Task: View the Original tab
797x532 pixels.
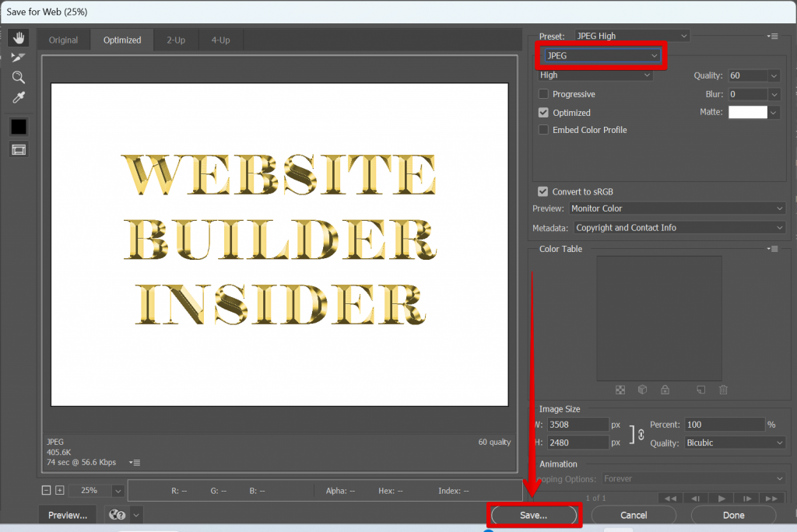Action: pos(63,39)
